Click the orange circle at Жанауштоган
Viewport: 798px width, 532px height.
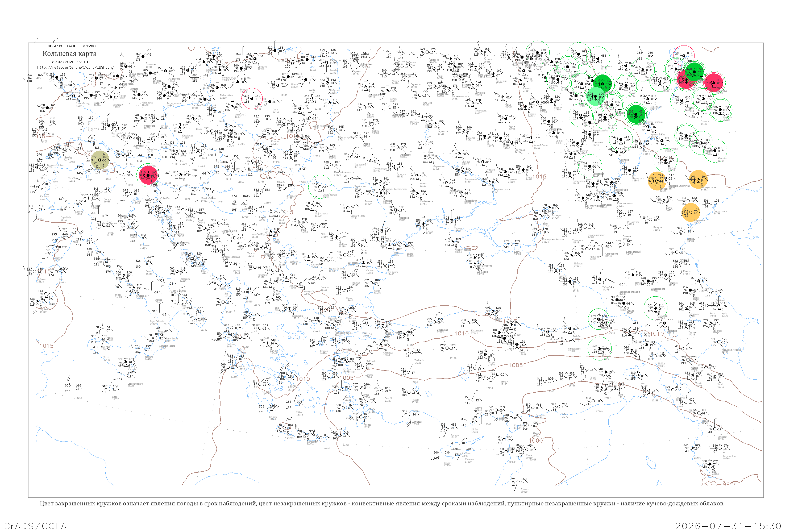(698, 179)
